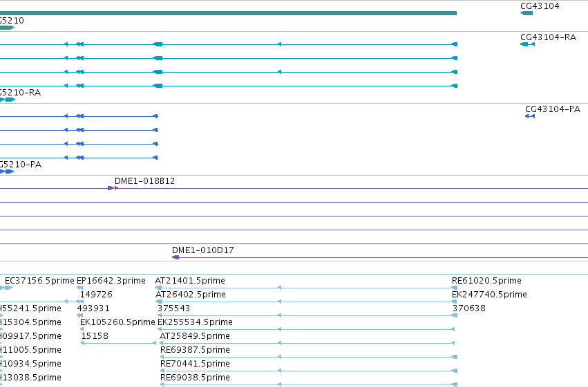Click the H11005.5prime EST label
Viewport: 588px width, 388px height.
30,350
